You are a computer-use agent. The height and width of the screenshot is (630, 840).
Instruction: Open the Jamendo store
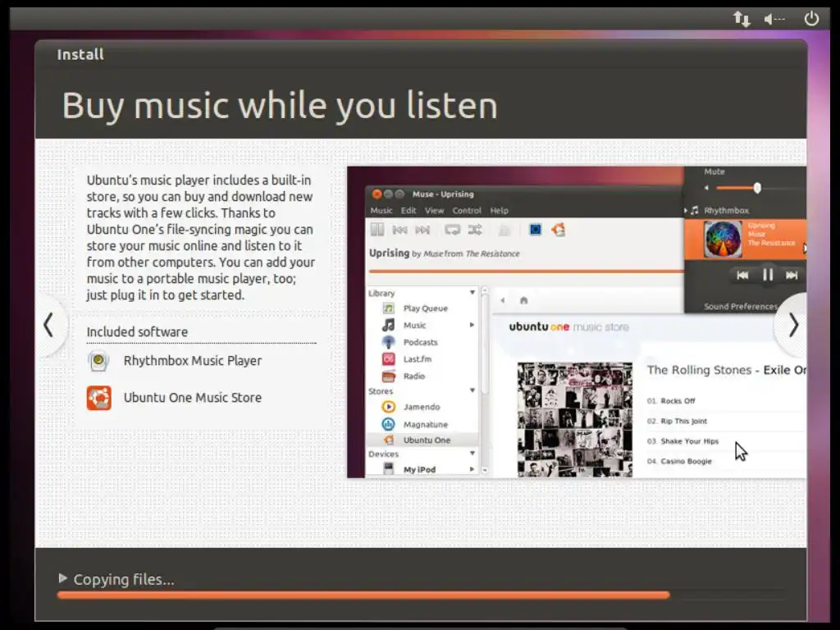pyautogui.click(x=422, y=407)
